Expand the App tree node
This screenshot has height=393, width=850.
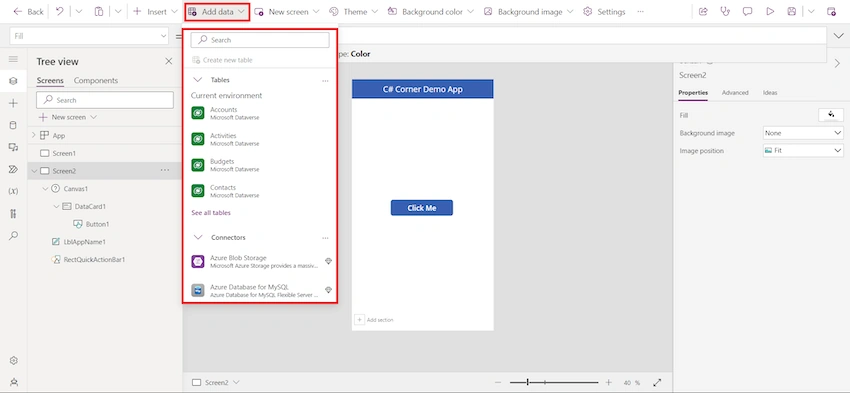tap(34, 136)
